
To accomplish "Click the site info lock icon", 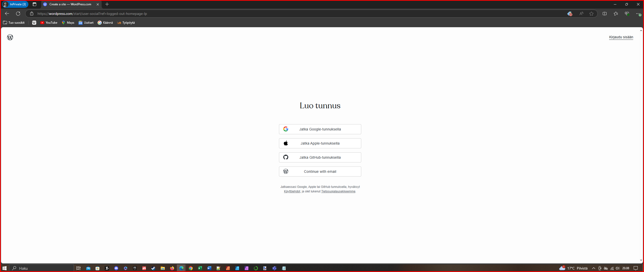I will coord(31,14).
